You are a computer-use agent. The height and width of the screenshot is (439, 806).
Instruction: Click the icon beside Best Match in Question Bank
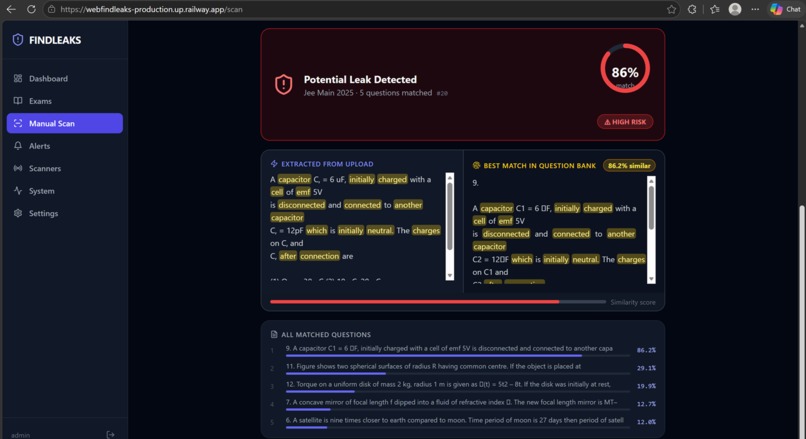pyautogui.click(x=476, y=166)
